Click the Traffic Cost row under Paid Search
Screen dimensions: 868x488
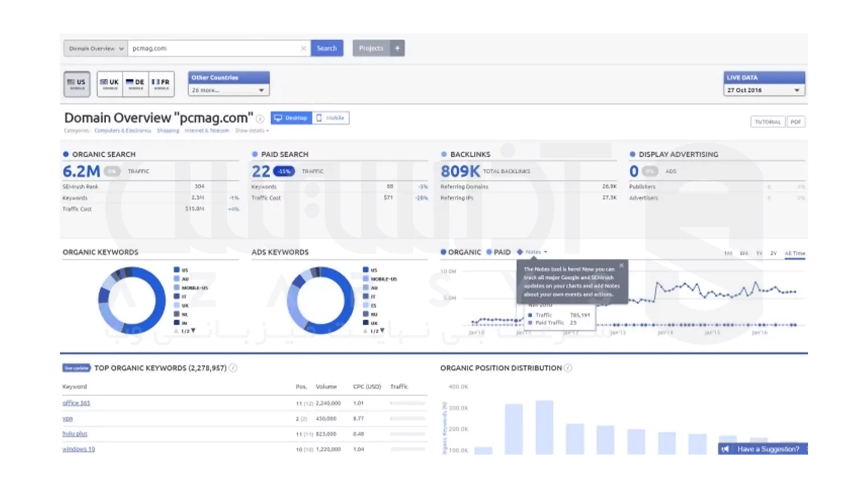(x=340, y=198)
